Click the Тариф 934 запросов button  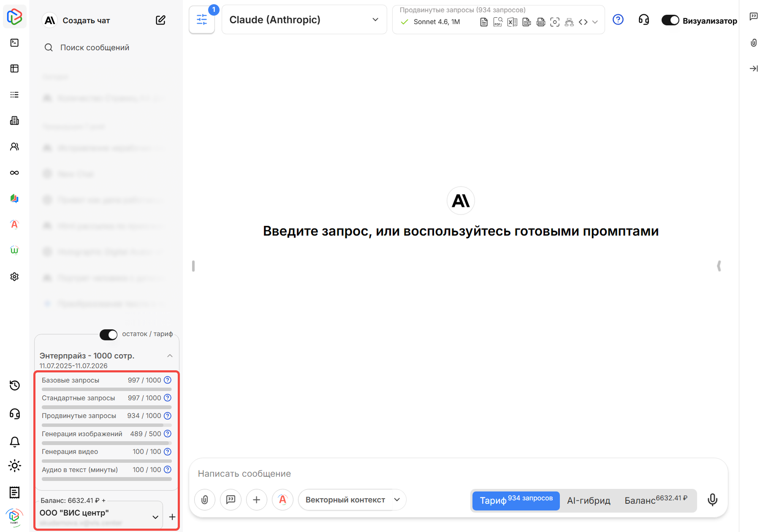pyautogui.click(x=516, y=501)
